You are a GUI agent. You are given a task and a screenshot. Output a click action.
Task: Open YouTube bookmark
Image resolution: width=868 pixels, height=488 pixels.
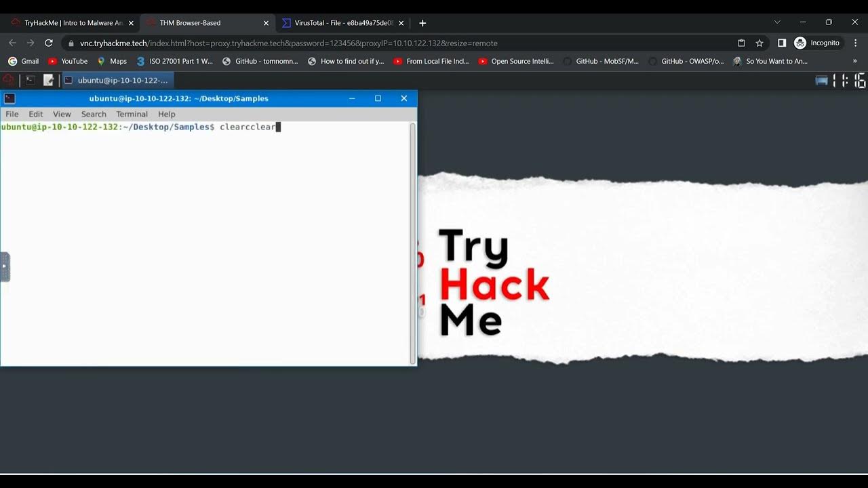pyautogui.click(x=68, y=61)
